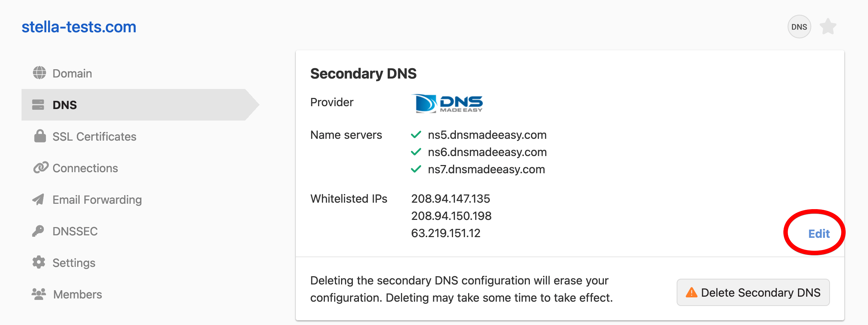Click the chain link Connections icon
This screenshot has height=325, width=868.
tap(41, 168)
